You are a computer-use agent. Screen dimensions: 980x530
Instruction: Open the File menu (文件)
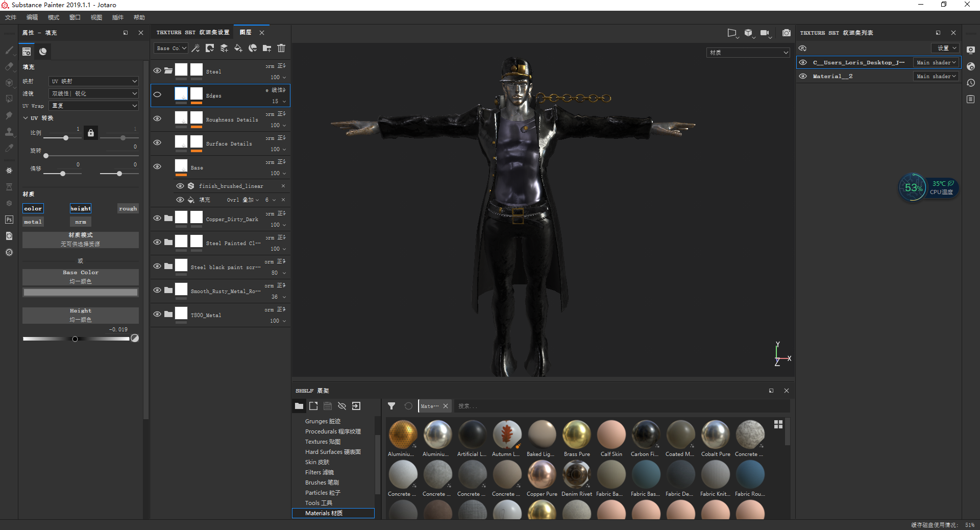tap(11, 17)
